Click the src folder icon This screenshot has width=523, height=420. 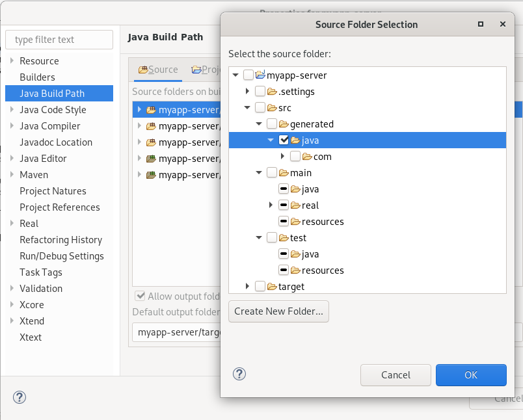click(x=272, y=107)
